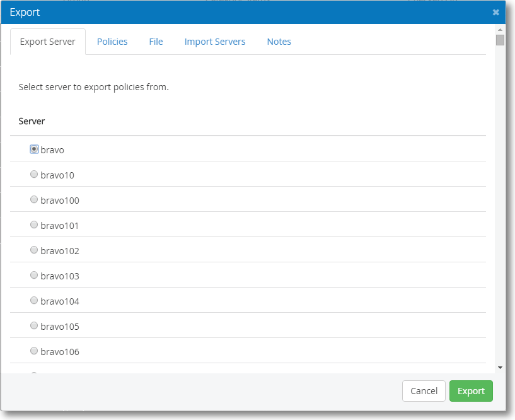Image resolution: width=515 pixels, height=420 pixels.
Task: Click the bravo103 label text
Action: [60, 276]
